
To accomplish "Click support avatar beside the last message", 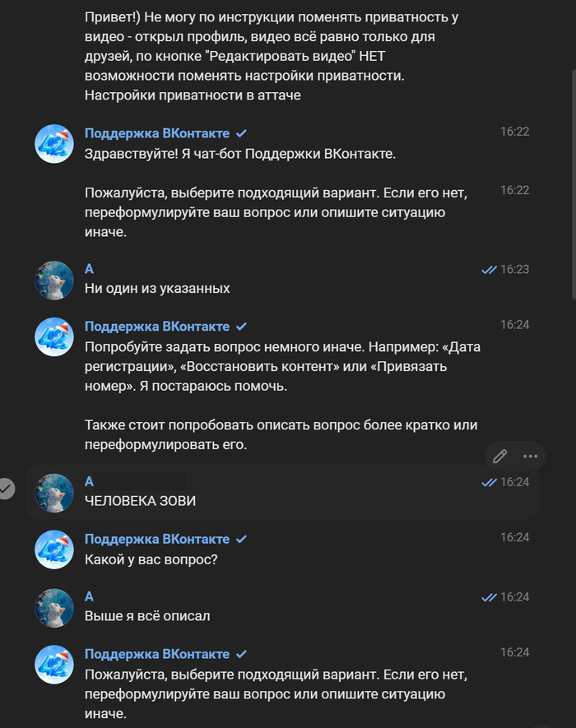I will pyautogui.click(x=54, y=665).
